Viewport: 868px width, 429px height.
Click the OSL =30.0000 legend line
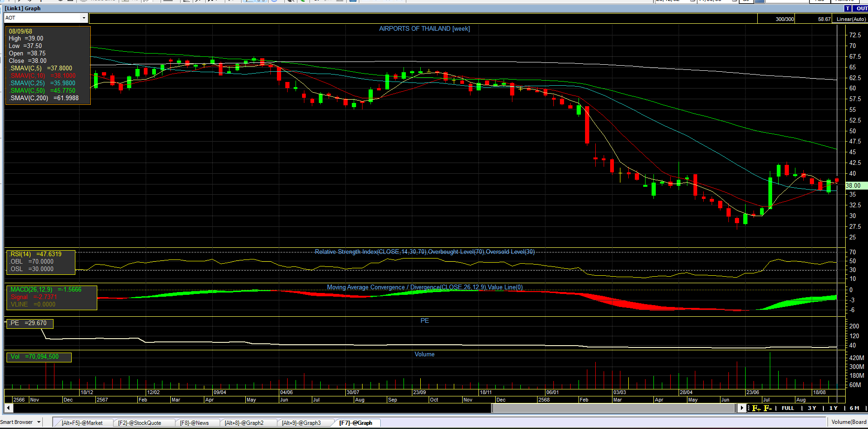[32, 269]
